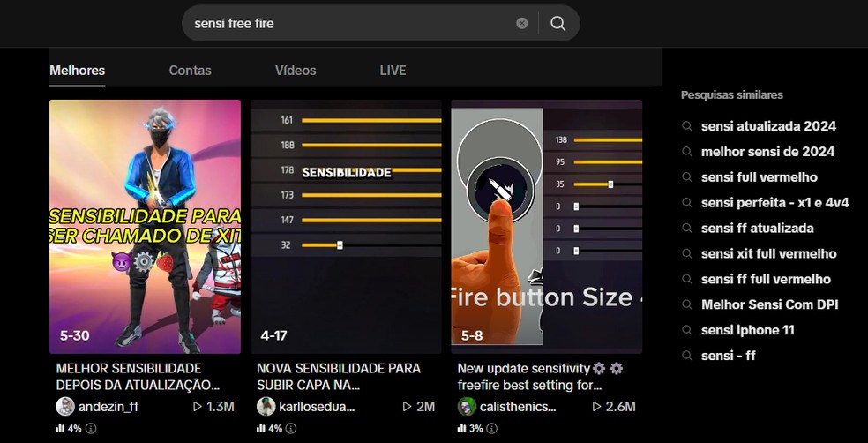Click search icon beside 'sensi ff atualizada'
Viewport: 868px width, 443px height.
pyautogui.click(x=687, y=229)
